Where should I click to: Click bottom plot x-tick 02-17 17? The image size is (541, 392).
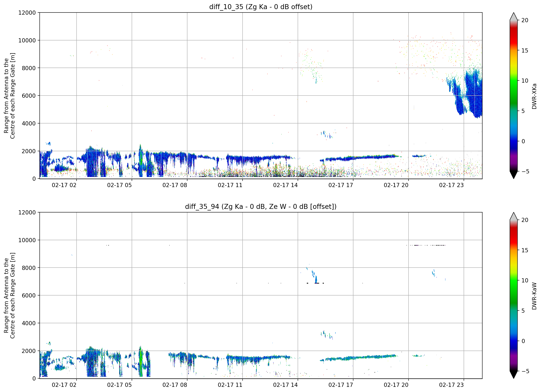click(341, 385)
